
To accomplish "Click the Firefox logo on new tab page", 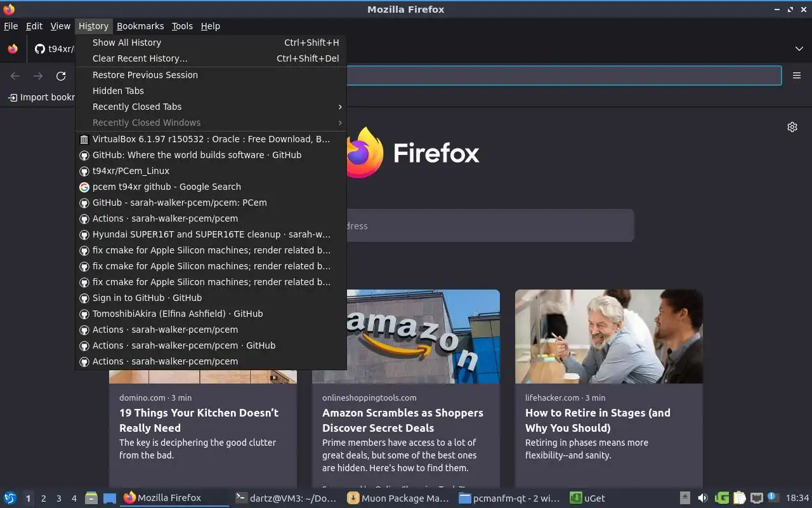I will [412, 152].
